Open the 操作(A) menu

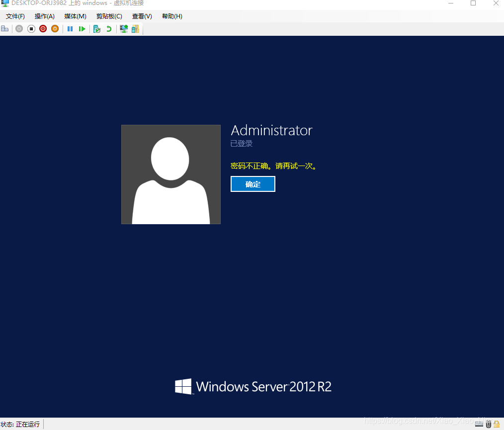coord(44,16)
